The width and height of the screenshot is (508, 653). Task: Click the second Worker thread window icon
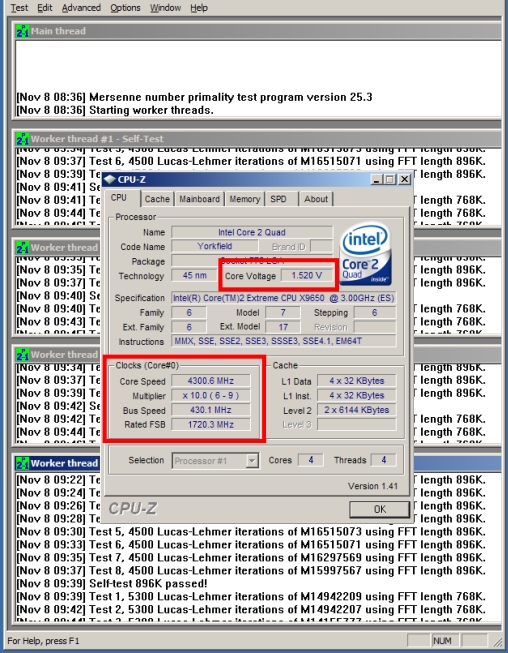(22, 247)
